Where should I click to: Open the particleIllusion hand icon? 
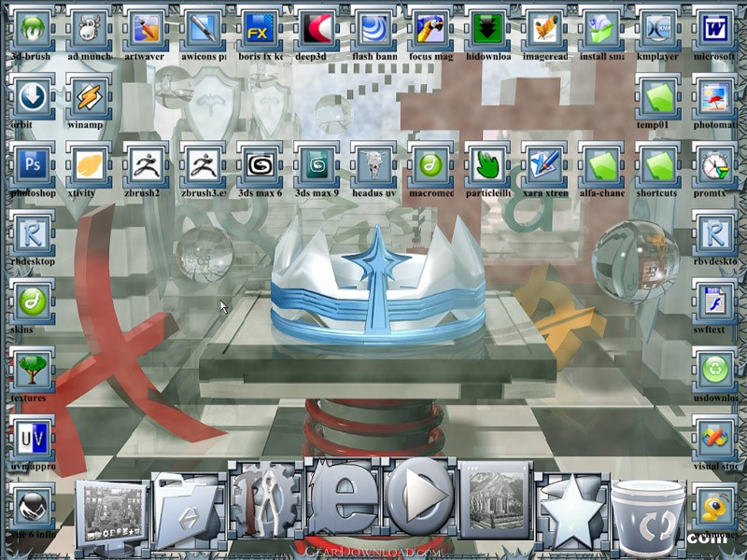click(487, 165)
